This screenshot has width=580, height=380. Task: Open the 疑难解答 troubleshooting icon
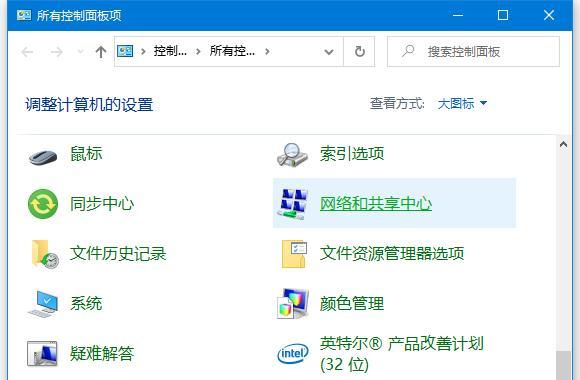(x=42, y=353)
